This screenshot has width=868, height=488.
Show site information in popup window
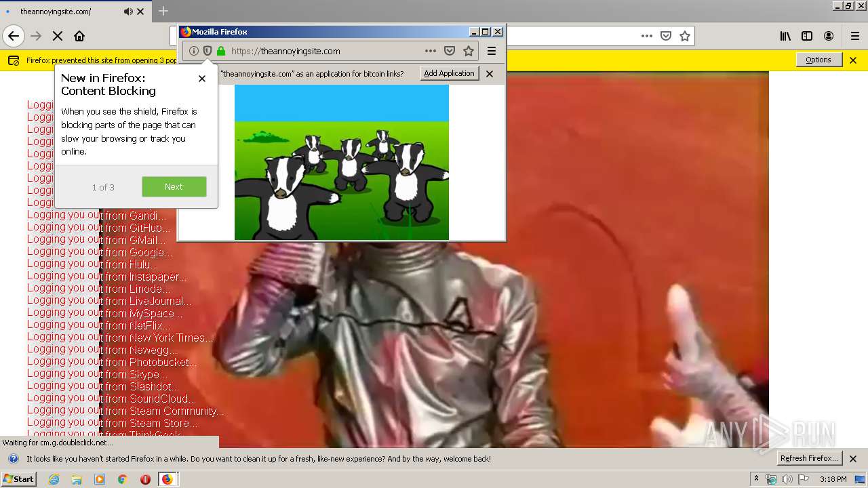tap(194, 51)
